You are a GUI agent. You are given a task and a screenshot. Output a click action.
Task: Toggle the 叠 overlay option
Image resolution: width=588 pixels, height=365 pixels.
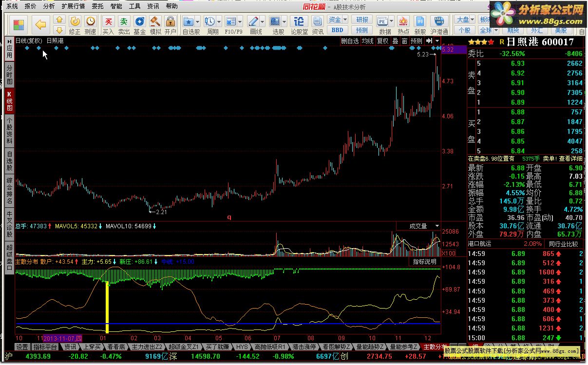pyautogui.click(x=395, y=41)
